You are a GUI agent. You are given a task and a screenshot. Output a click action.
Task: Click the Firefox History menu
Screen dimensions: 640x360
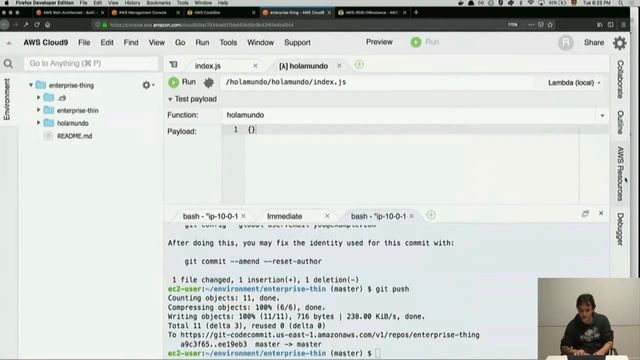tap(132, 3)
